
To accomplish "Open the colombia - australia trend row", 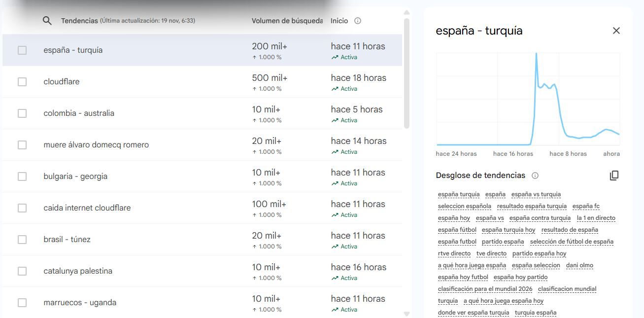I will [x=79, y=113].
